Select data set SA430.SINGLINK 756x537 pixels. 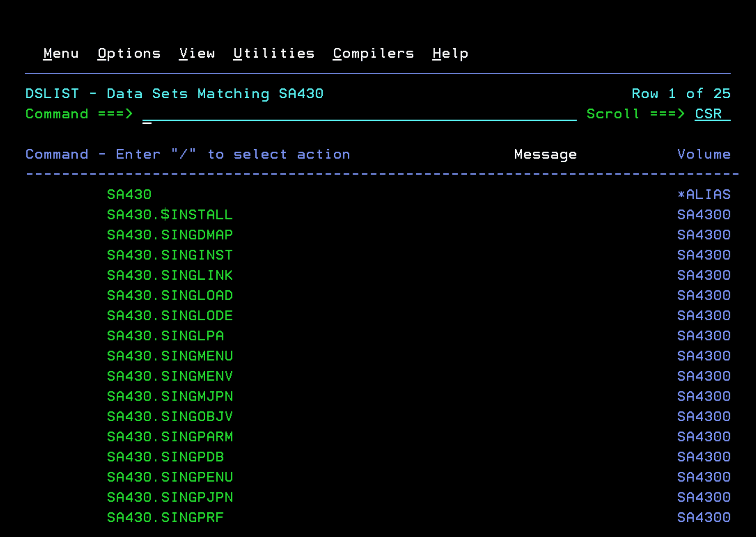[x=170, y=275]
